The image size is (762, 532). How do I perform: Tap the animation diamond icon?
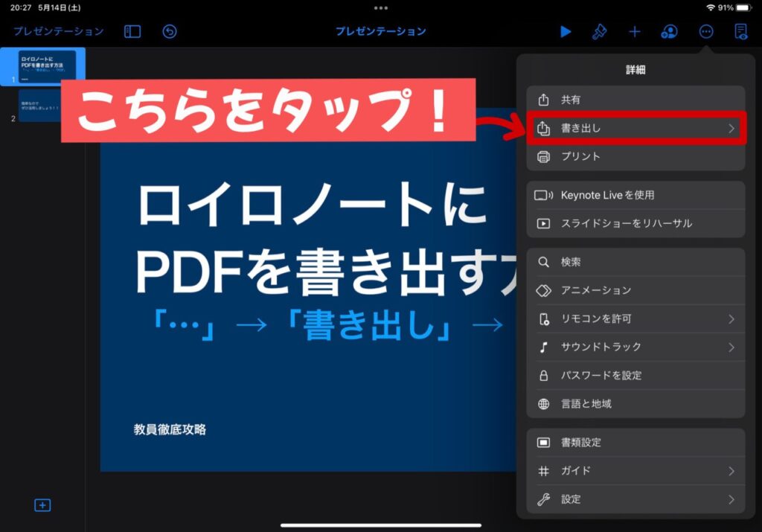(543, 290)
